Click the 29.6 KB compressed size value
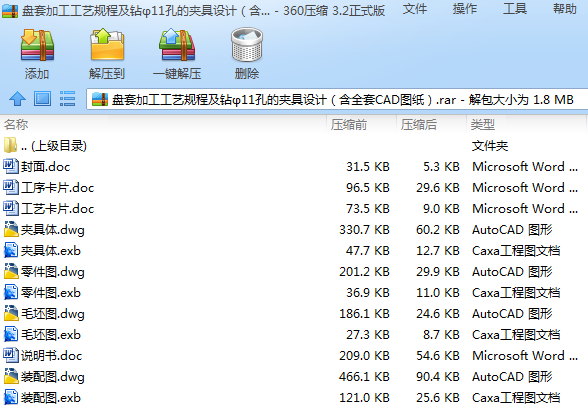This screenshot has width=588, height=418. pos(438,187)
